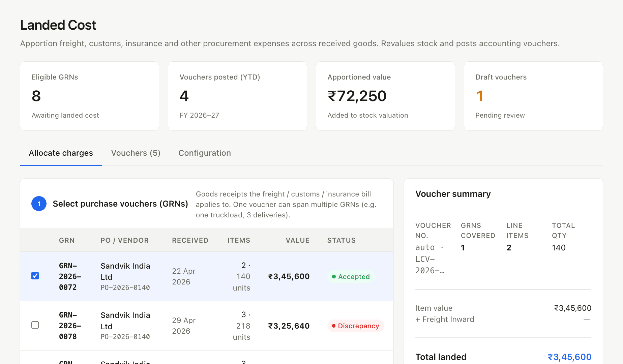Sort by the RECEIVED column header

(x=190, y=240)
